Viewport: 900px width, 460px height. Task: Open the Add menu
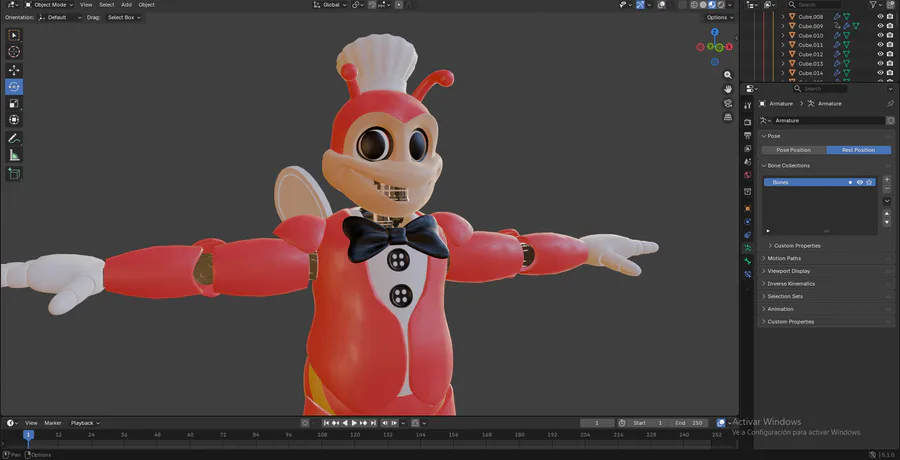coord(126,5)
